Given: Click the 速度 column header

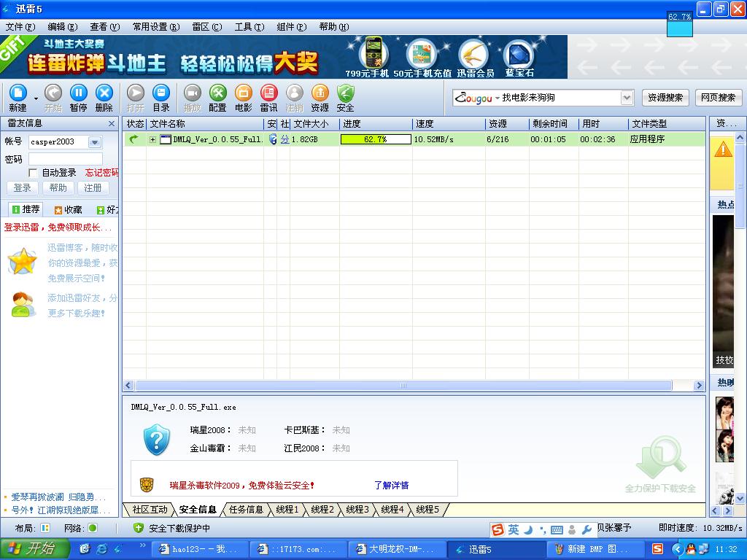Looking at the screenshot, I should coord(449,124).
